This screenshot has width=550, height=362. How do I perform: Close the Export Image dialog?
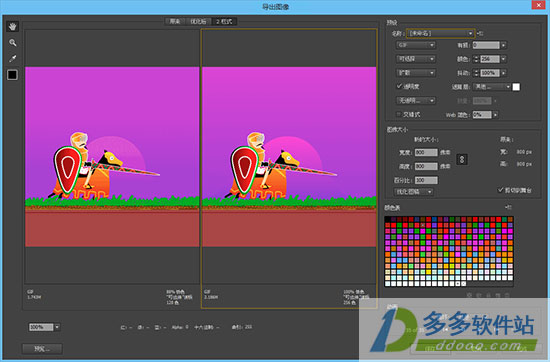click(538, 5)
